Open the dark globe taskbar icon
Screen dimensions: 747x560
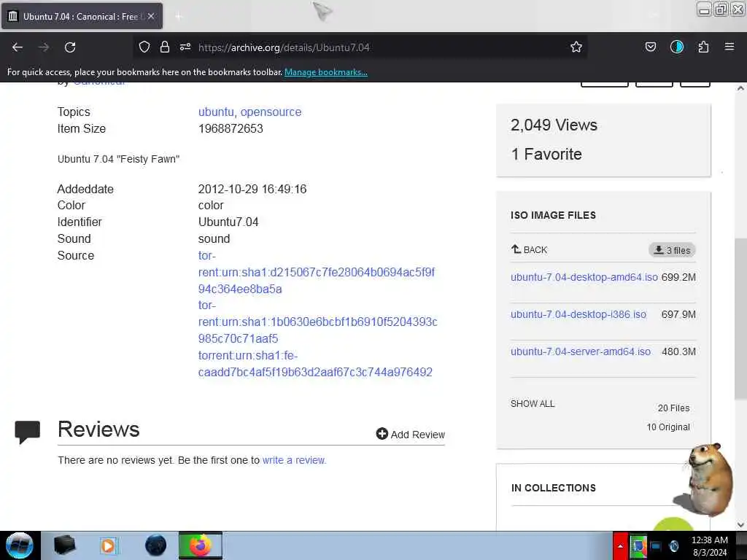[156, 545]
